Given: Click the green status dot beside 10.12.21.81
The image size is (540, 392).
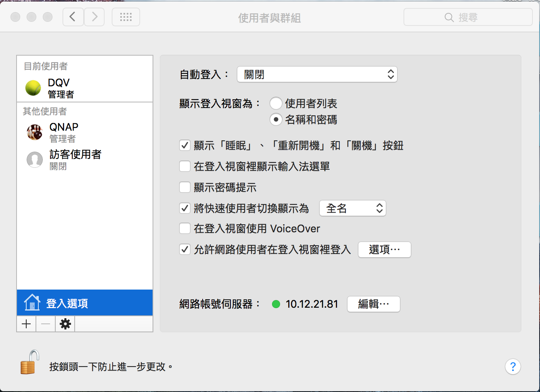Looking at the screenshot, I should pos(276,304).
